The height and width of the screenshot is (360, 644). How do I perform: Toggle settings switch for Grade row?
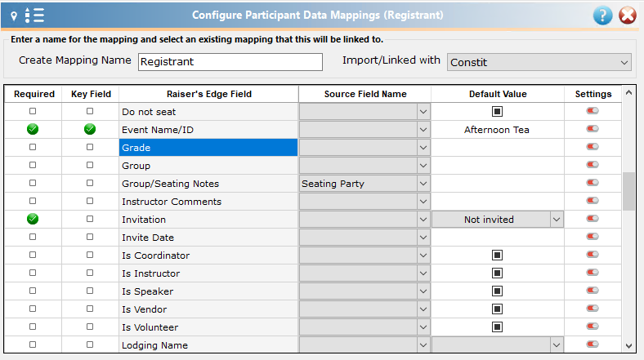pos(593,147)
